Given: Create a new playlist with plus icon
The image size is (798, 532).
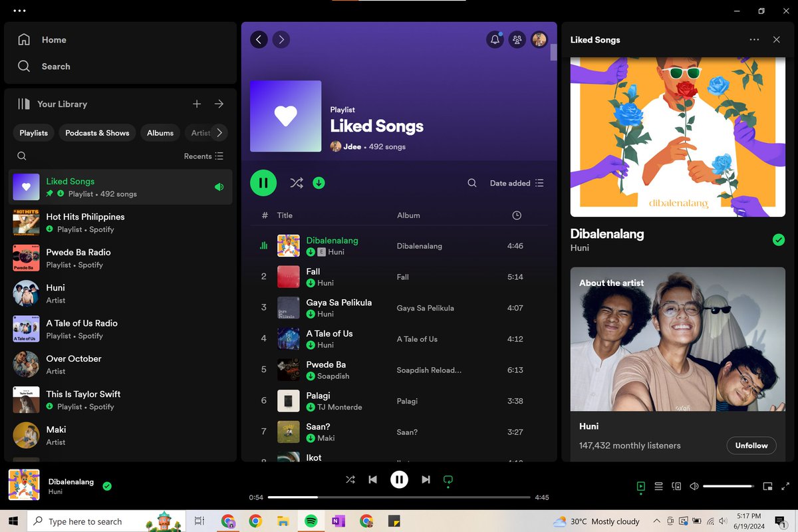Looking at the screenshot, I should tap(197, 104).
